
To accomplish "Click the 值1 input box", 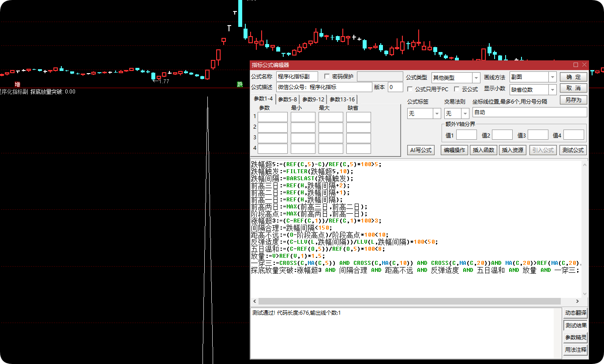I will pyautogui.click(x=466, y=135).
